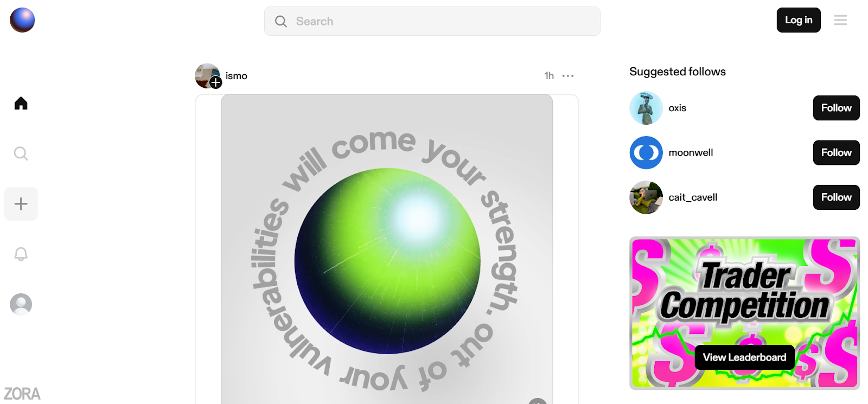Screen dimensions: 868x404
Task: Open the hamburger menu icon
Action: pyautogui.click(x=840, y=21)
